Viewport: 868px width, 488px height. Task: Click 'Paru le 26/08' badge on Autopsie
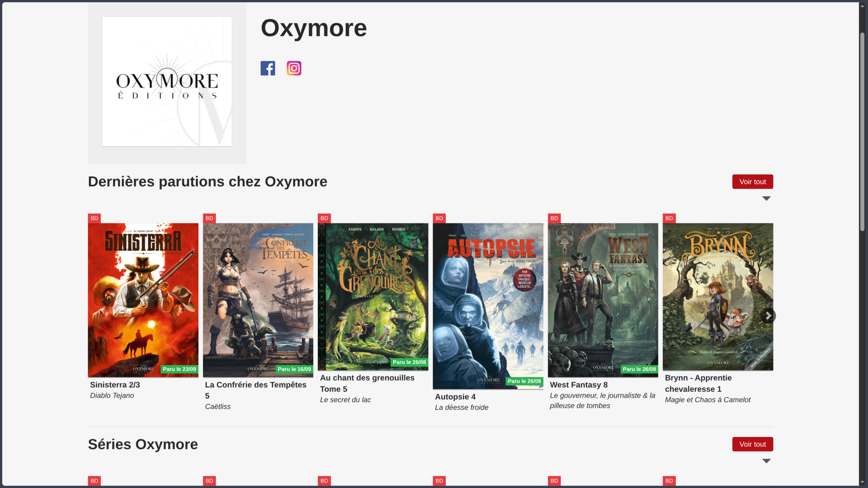click(x=524, y=381)
